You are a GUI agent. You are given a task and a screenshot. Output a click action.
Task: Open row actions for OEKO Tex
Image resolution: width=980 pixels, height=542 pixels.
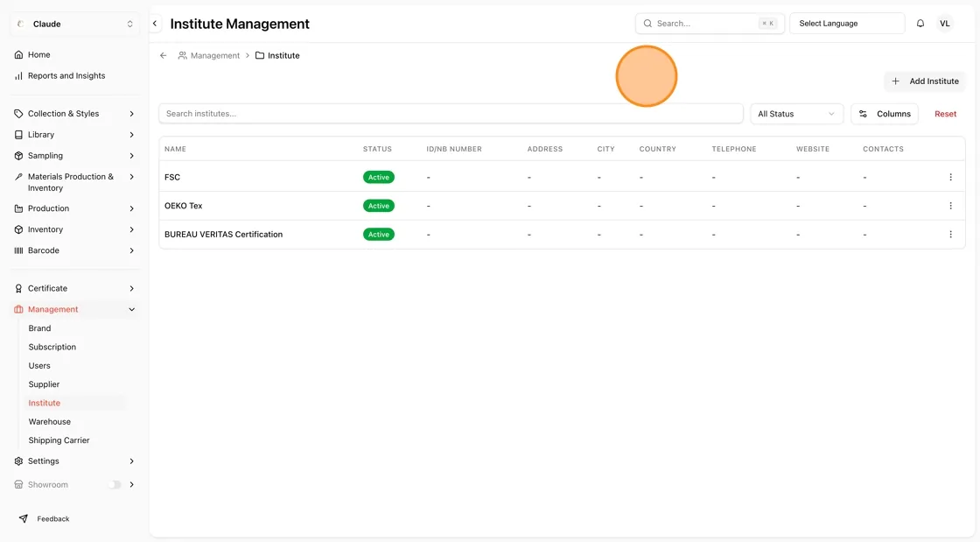pyautogui.click(x=950, y=206)
